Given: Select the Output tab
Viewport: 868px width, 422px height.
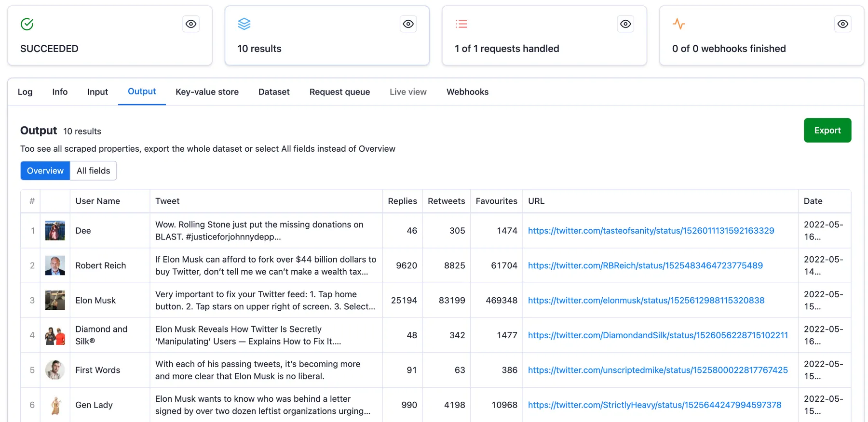Looking at the screenshot, I should 142,92.
